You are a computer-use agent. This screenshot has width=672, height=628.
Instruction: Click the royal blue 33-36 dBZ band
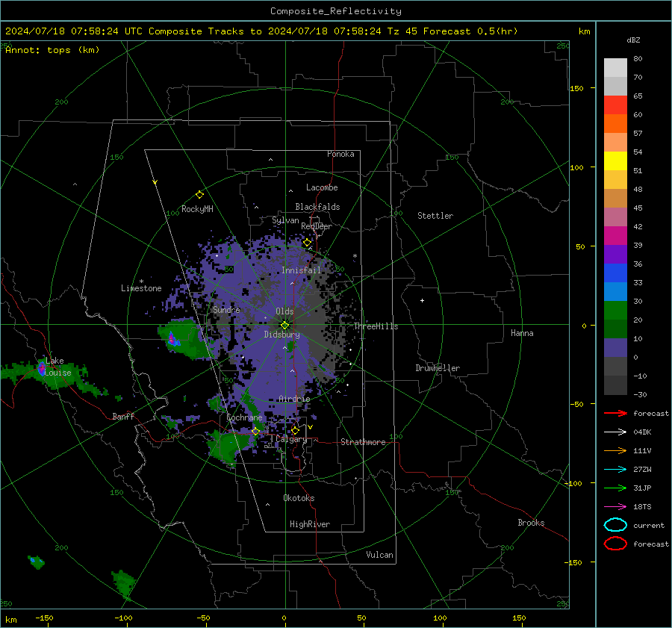pyautogui.click(x=615, y=273)
